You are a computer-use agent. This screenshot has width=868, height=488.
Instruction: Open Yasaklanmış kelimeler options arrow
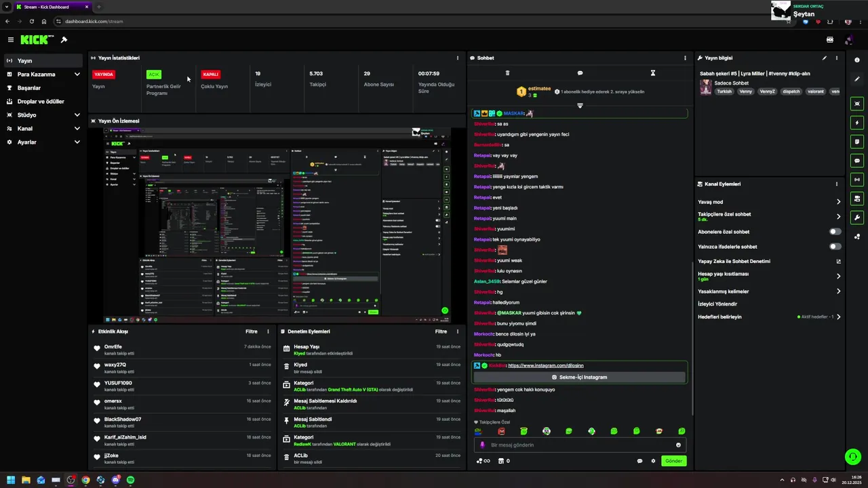[x=838, y=291]
